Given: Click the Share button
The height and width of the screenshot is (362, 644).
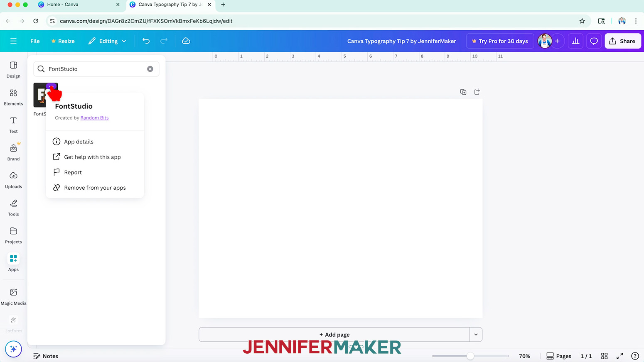Looking at the screenshot, I should [x=623, y=41].
